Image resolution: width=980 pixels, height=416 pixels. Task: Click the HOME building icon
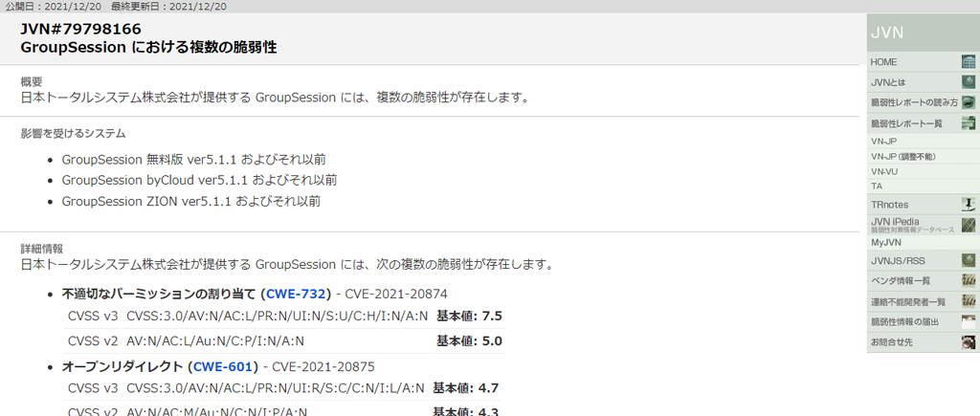(969, 62)
